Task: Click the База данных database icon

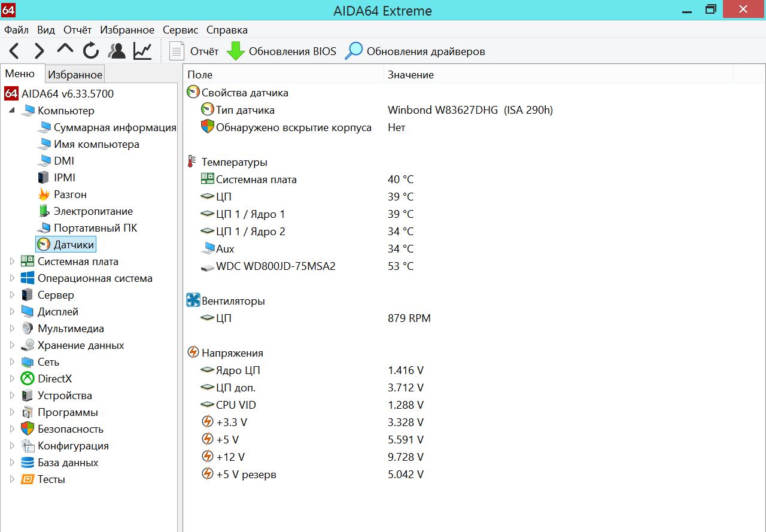Action: [x=28, y=463]
